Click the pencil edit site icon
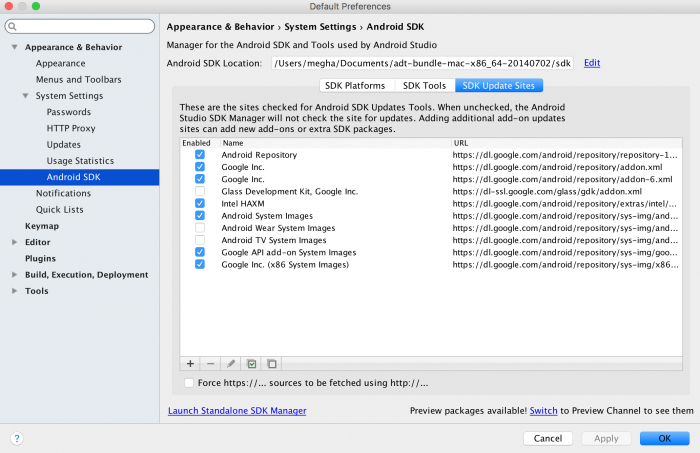This screenshot has width=700, height=453. point(231,364)
